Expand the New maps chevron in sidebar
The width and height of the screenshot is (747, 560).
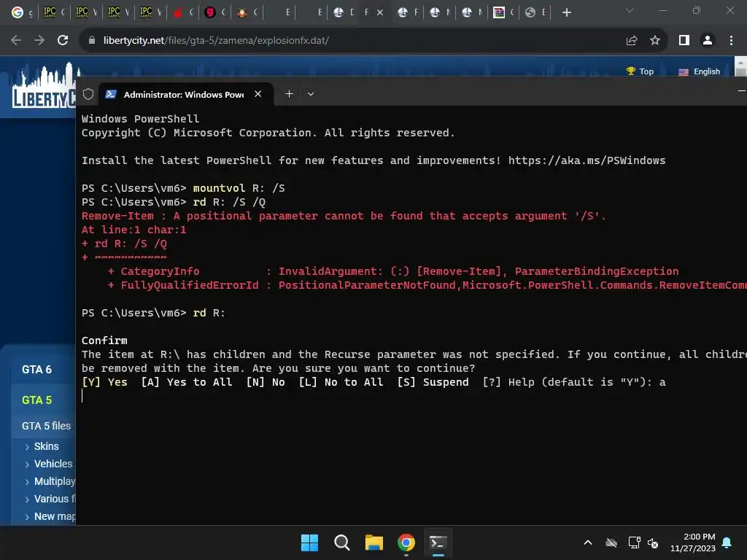(27, 517)
